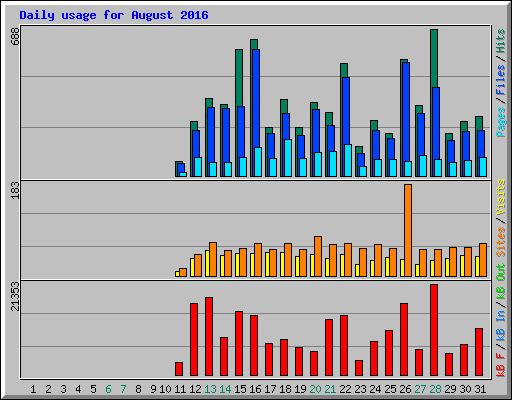Click the kB F legend label
Viewport: 512px width, 400px height.
coord(500,364)
